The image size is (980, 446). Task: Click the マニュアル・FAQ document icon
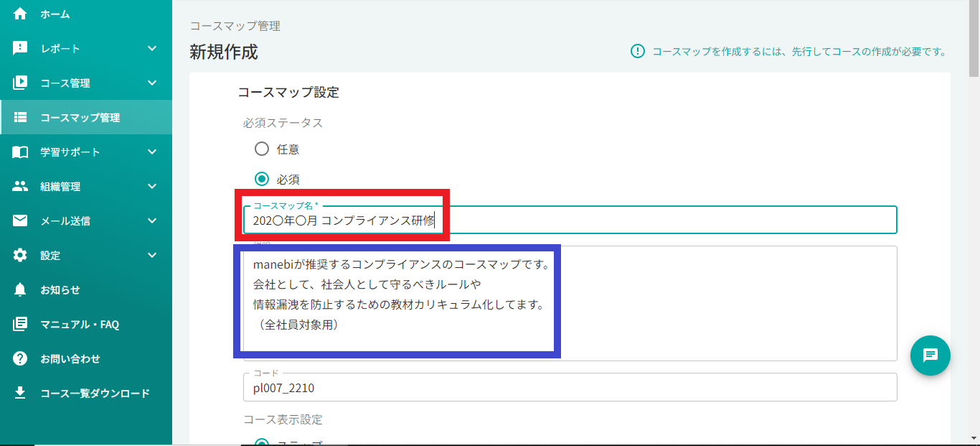tap(20, 324)
